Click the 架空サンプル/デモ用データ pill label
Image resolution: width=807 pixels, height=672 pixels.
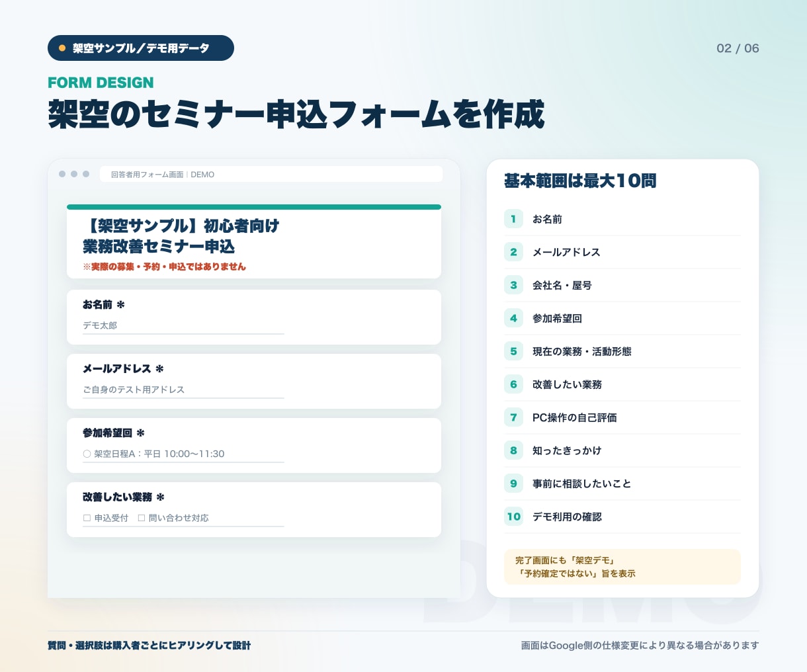click(141, 48)
